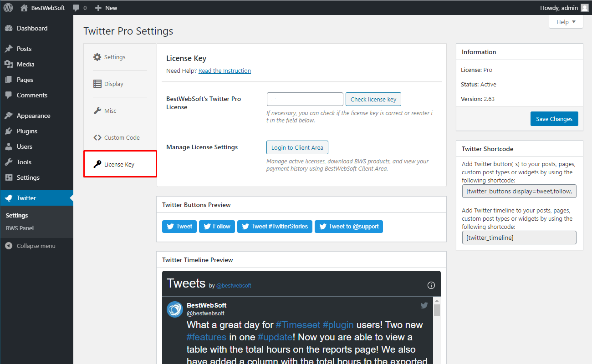Image resolution: width=592 pixels, height=364 pixels.
Task: Click Check license key button
Action: pyautogui.click(x=373, y=99)
